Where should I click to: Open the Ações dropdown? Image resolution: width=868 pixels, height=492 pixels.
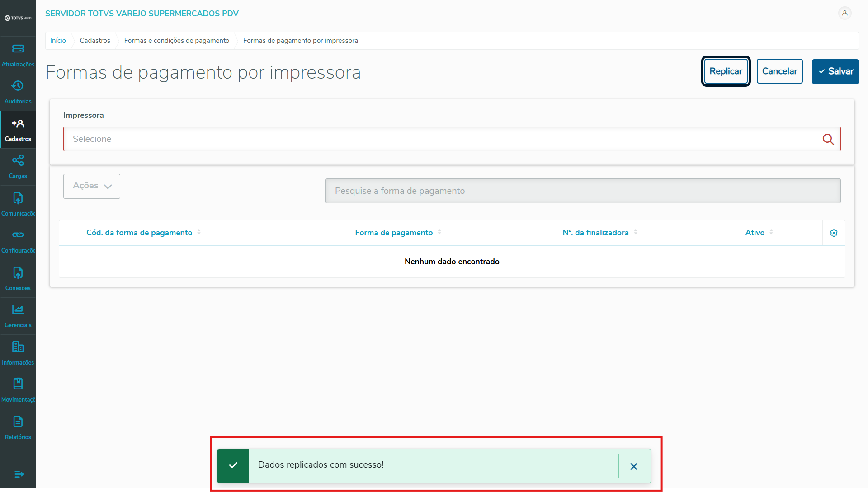pos(92,186)
